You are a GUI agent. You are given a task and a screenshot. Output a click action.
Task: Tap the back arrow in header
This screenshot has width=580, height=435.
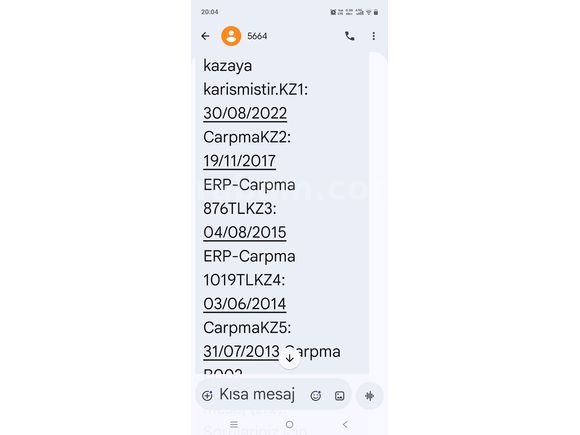[206, 36]
